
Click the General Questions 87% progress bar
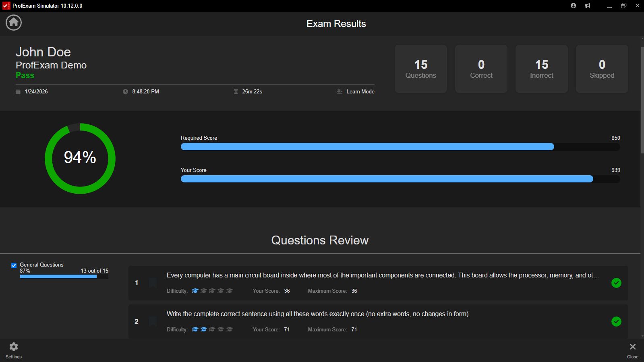coord(64,277)
